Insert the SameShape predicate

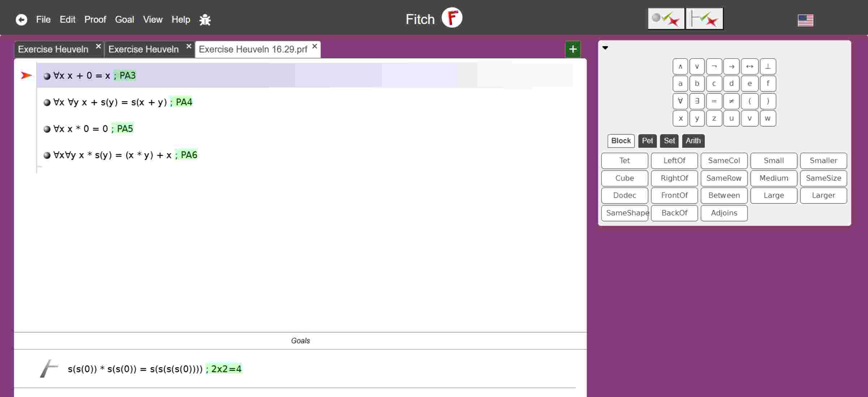[625, 213]
